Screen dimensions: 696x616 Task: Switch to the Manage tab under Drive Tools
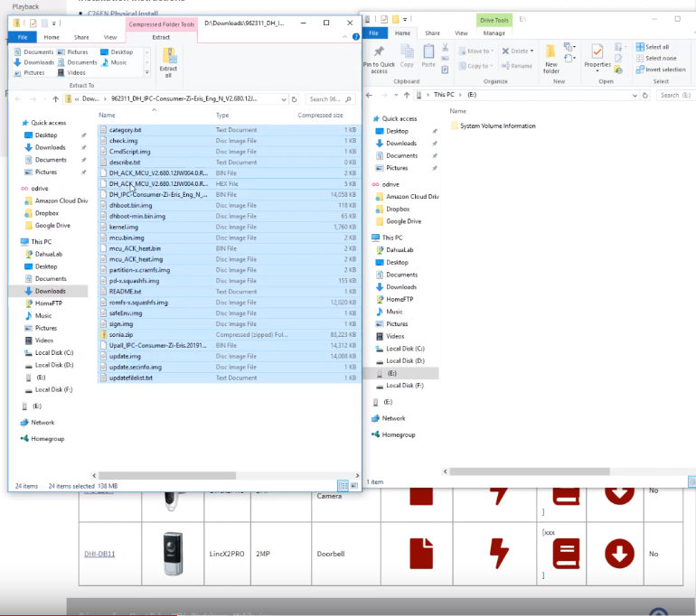(494, 33)
